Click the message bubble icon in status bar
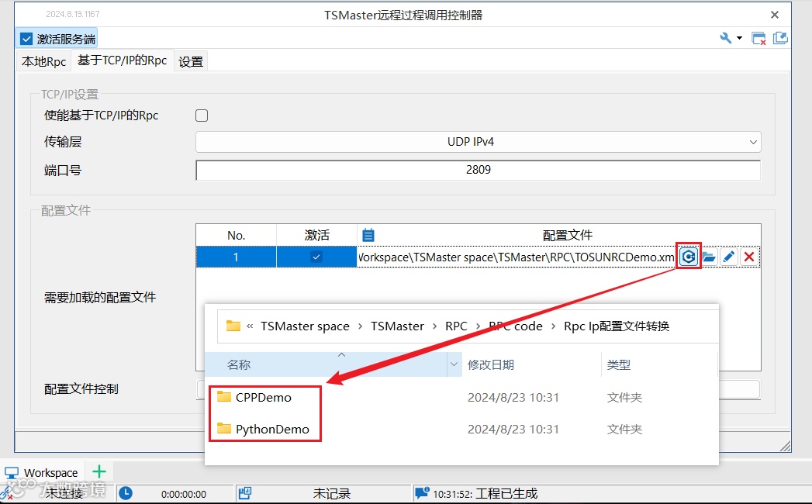This screenshot has width=812, height=504. 423,493
